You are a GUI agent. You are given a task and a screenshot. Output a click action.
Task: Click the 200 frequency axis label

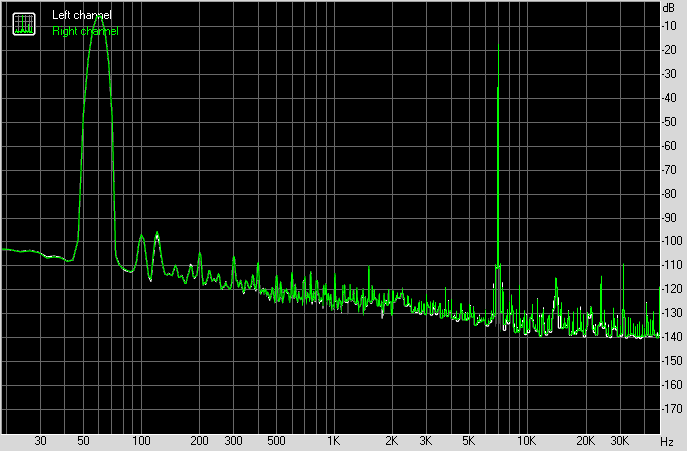click(199, 441)
